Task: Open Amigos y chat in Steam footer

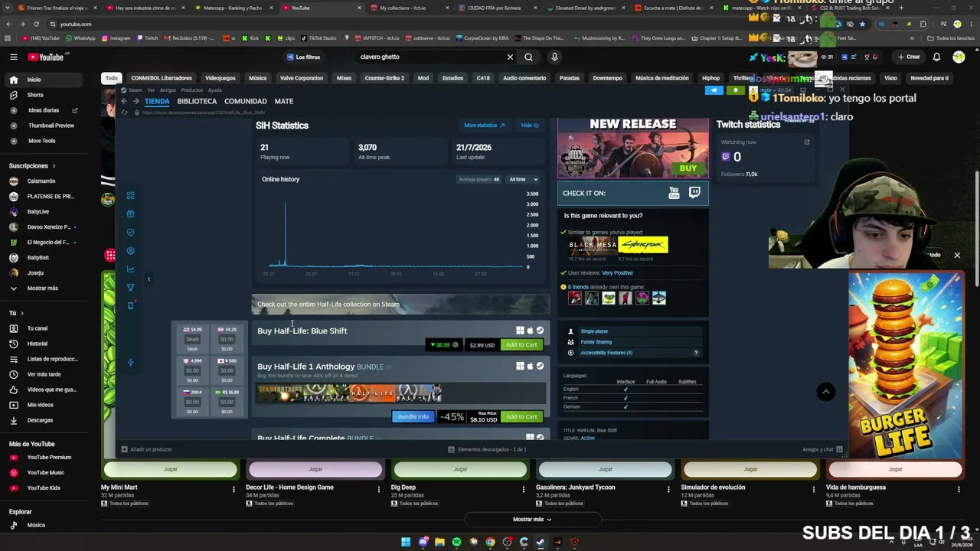Action: [823, 449]
